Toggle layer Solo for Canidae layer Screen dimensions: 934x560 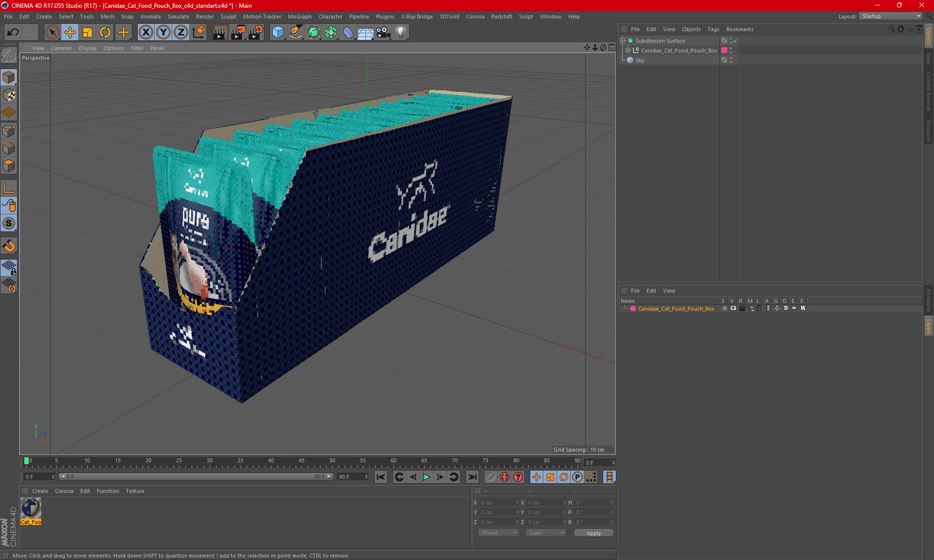pos(724,308)
